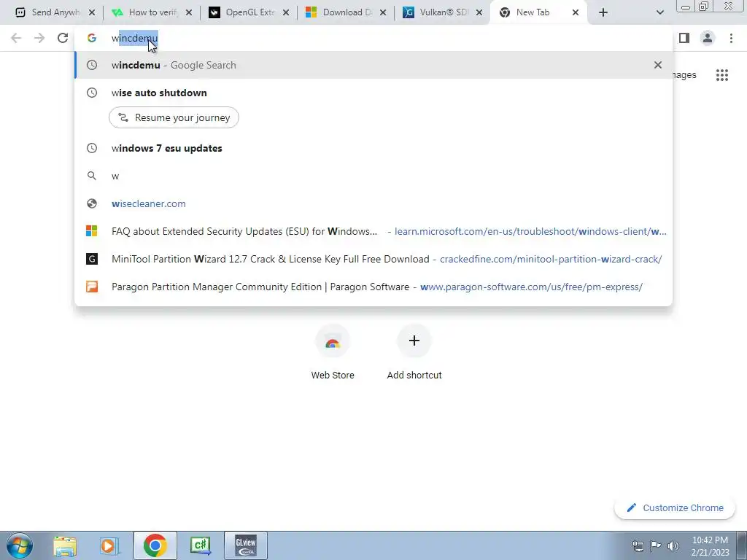Select the single letter w search suggestion

(x=373, y=176)
